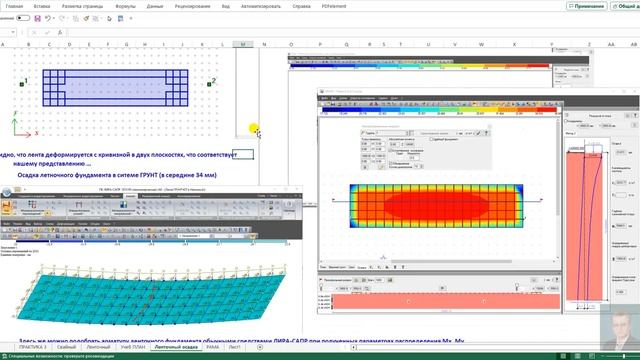This screenshot has width=640, height=360.
Task: Click the Insert Function fx icon
Action: point(60,32)
